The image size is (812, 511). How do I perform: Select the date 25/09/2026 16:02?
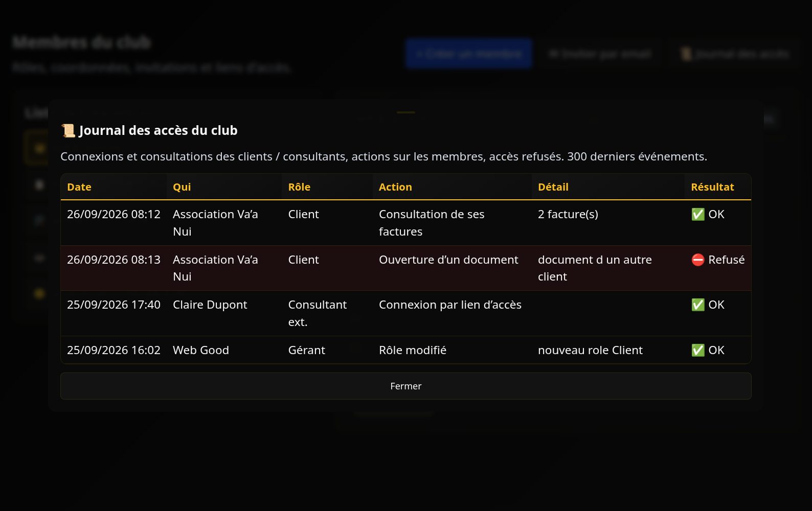(x=114, y=350)
